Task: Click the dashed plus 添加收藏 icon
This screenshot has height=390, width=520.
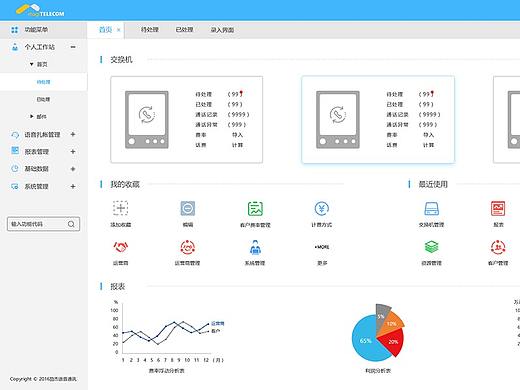Action: (121, 208)
